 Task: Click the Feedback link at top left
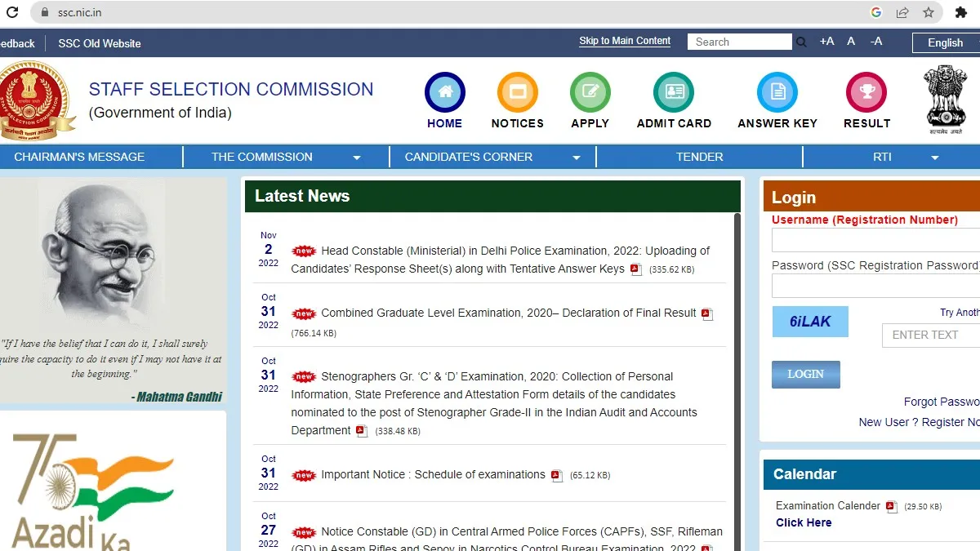17,43
